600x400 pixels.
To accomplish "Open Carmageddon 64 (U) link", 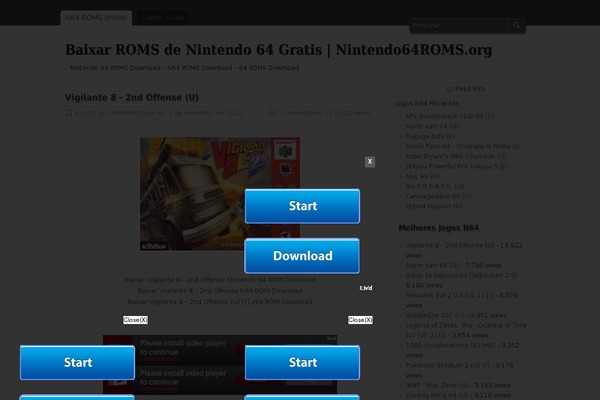I will coord(439,196).
